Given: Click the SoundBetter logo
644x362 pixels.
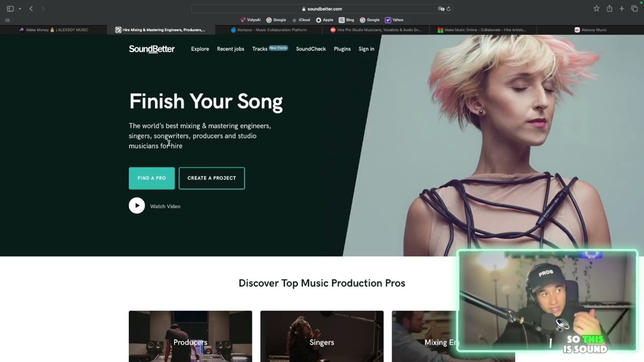Looking at the screenshot, I should pos(151,49).
